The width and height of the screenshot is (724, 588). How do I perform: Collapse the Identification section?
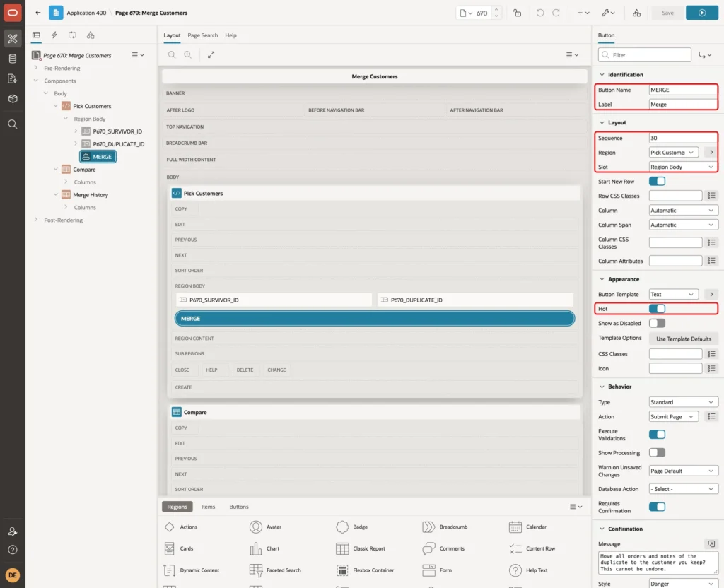point(602,75)
